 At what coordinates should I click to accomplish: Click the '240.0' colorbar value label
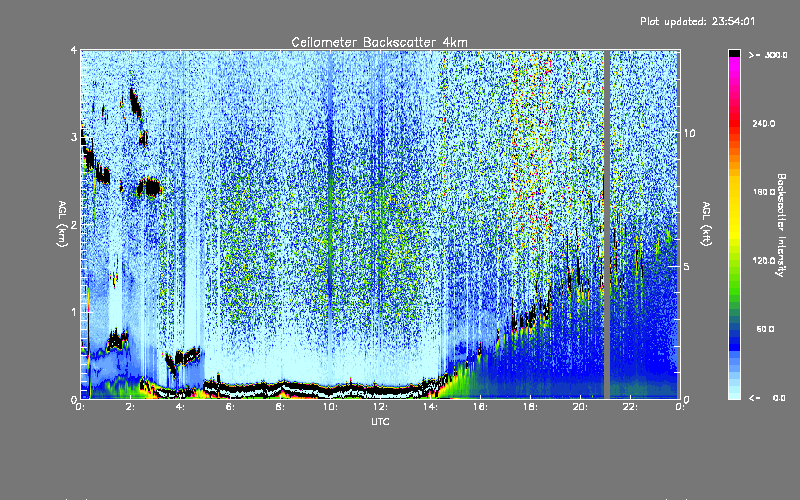(764, 123)
